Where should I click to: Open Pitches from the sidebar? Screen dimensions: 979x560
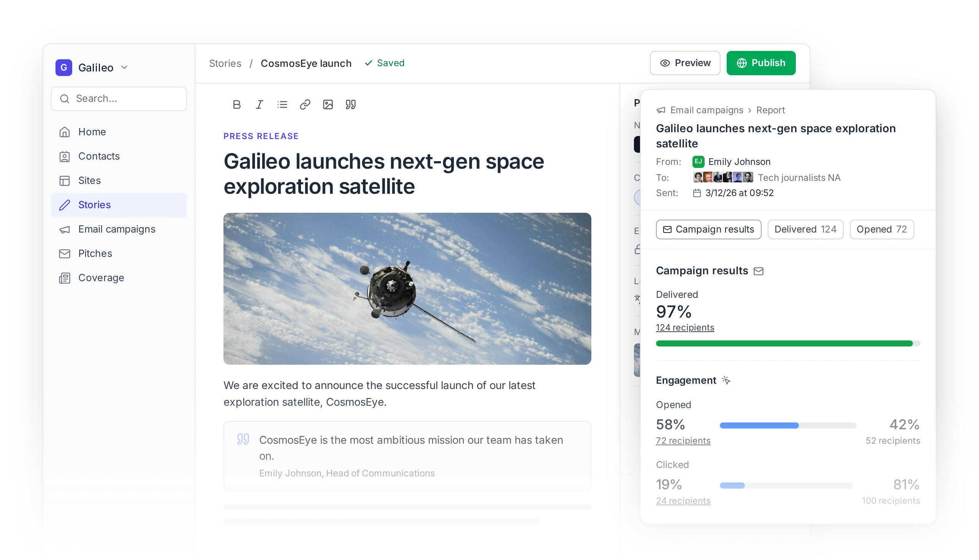pyautogui.click(x=119, y=253)
